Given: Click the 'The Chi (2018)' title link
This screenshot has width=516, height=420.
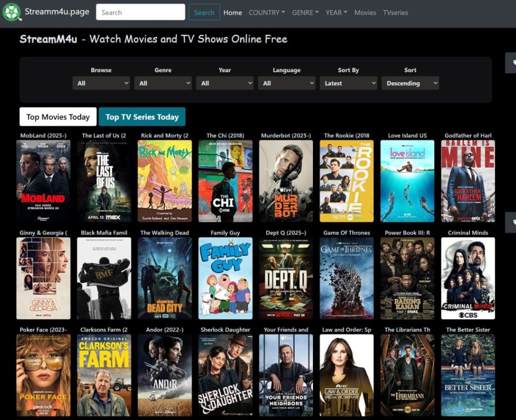Looking at the screenshot, I should [x=225, y=135].
